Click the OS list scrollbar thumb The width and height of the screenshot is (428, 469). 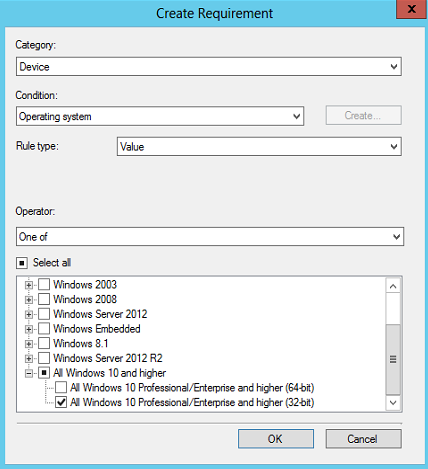coord(393,359)
